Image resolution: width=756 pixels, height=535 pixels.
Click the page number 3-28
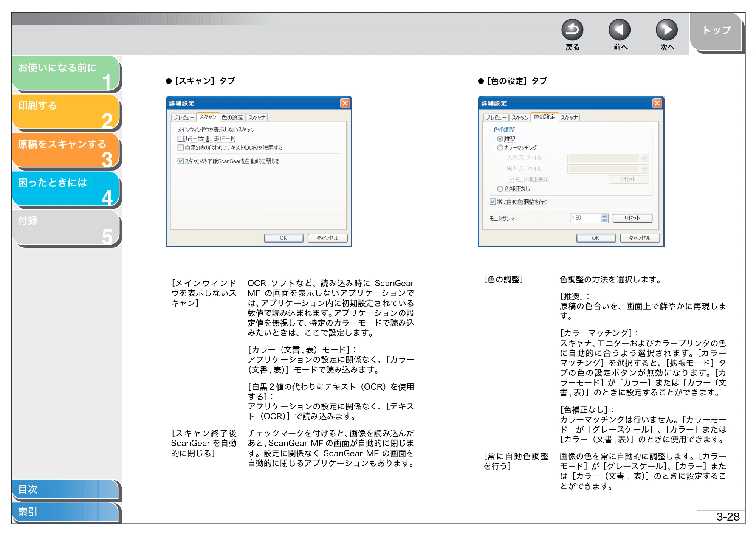click(728, 516)
